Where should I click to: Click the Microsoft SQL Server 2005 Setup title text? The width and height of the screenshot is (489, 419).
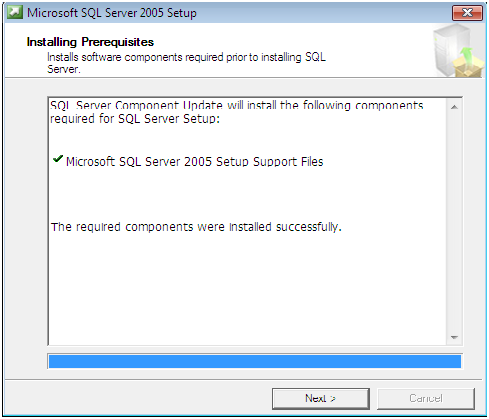tap(112, 13)
